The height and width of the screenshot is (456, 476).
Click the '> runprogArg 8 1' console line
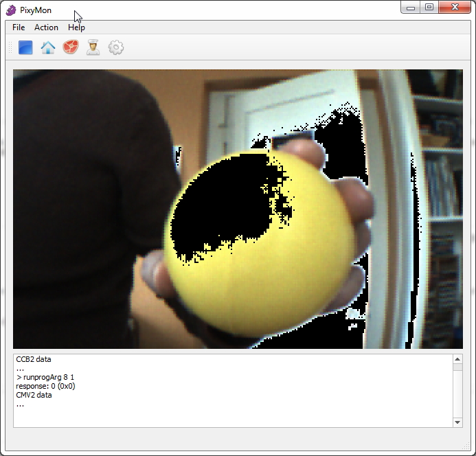(45, 377)
